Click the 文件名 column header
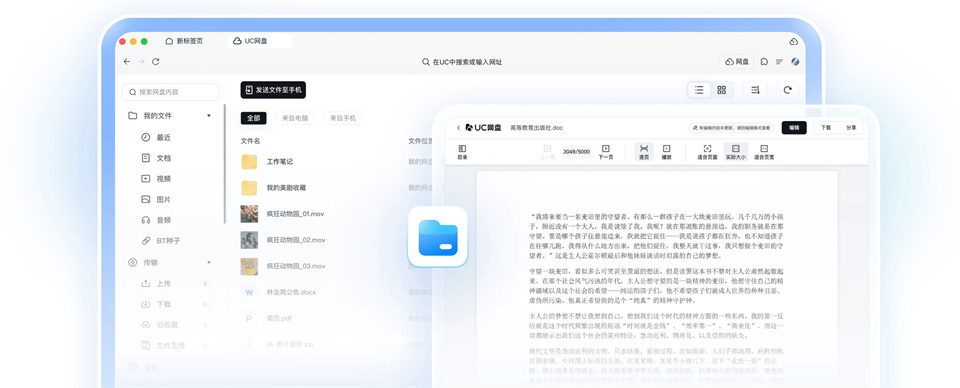Screen dimensions: 960x388 (250, 141)
